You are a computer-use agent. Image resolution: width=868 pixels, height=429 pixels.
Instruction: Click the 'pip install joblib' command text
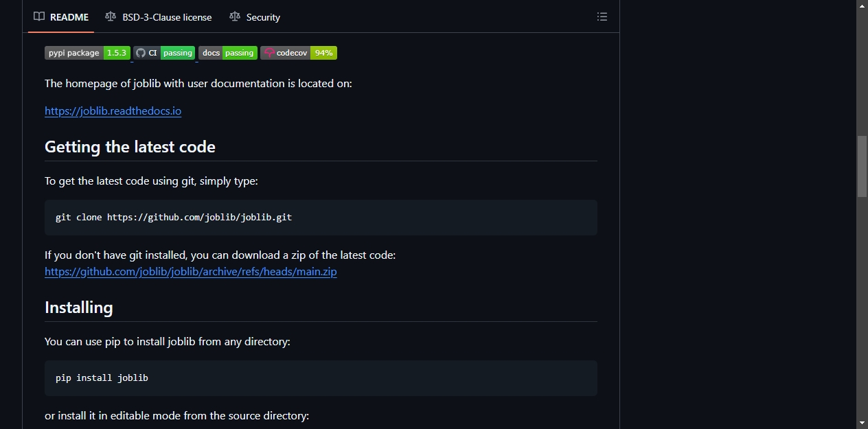coord(102,378)
